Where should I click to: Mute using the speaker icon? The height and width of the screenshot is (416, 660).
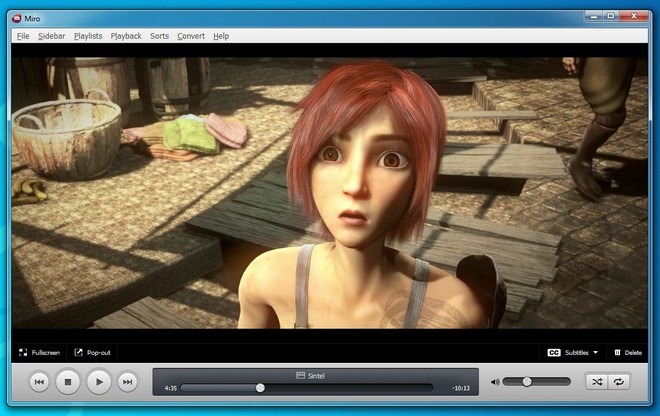(495, 382)
